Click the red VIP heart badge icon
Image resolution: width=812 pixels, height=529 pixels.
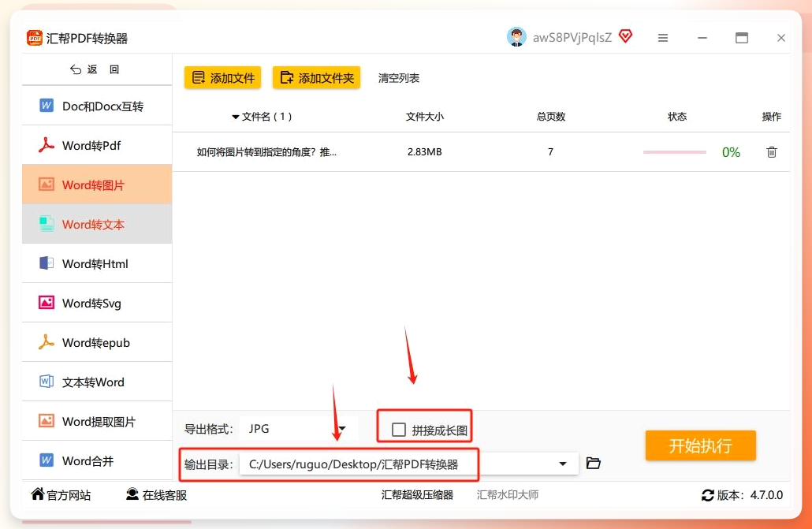pyautogui.click(x=626, y=36)
